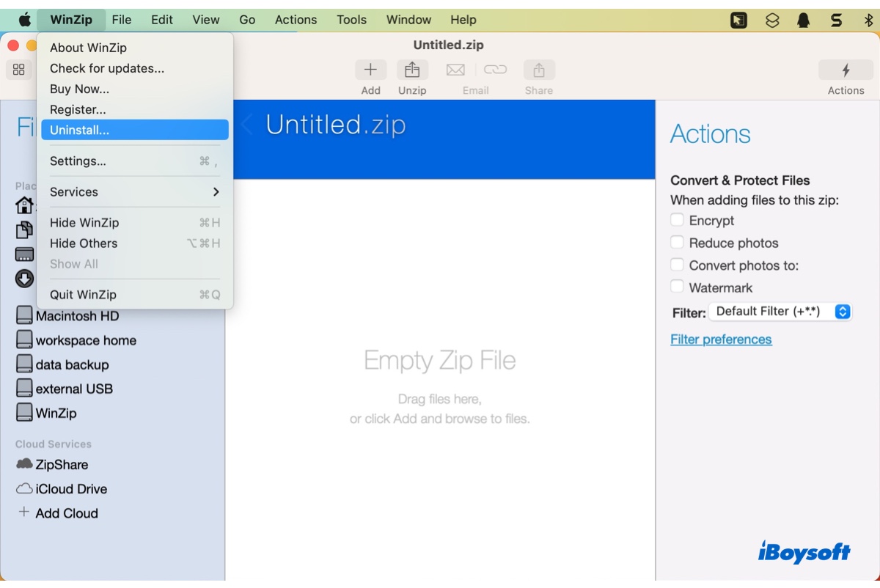The height and width of the screenshot is (588, 880).
Task: Click the Add files toolbar icon
Action: click(x=370, y=70)
